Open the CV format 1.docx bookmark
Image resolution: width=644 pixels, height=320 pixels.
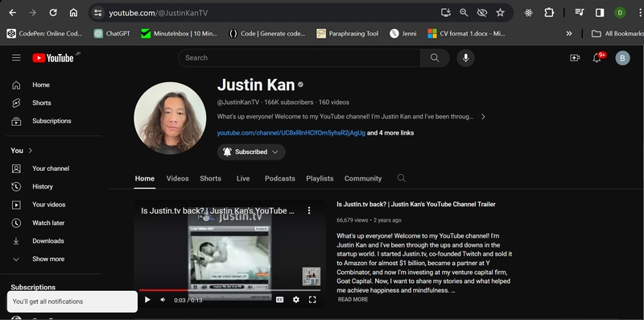pos(466,34)
